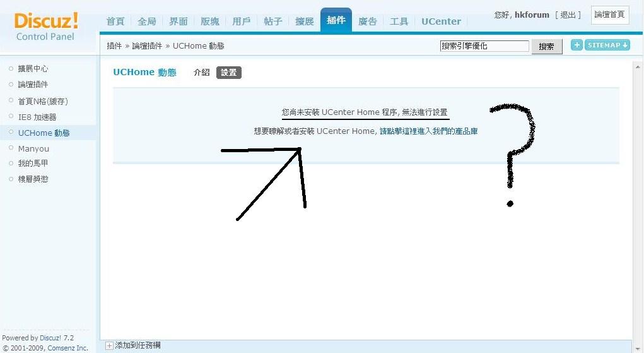Image resolution: width=644 pixels, height=353 pixels.
Task: Click the scrollbar down arrow
Action: pos(638,348)
